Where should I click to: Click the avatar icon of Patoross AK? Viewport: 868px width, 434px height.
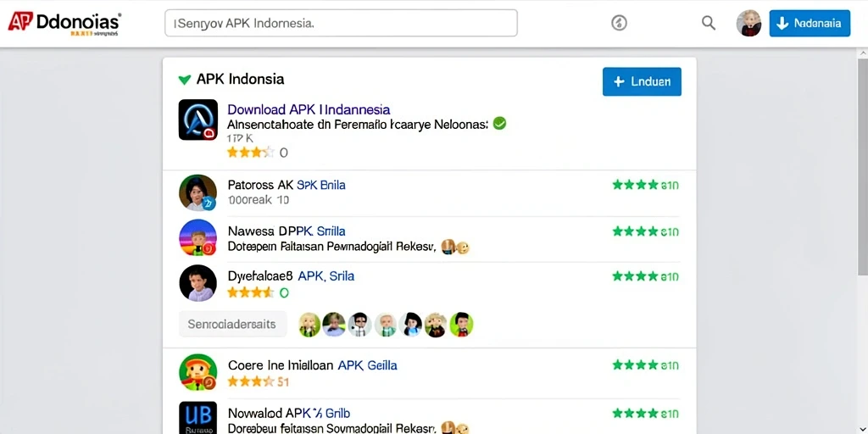tap(198, 192)
